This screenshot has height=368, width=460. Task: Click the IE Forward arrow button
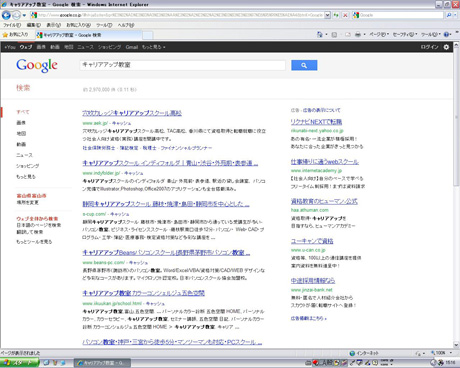tap(16, 15)
